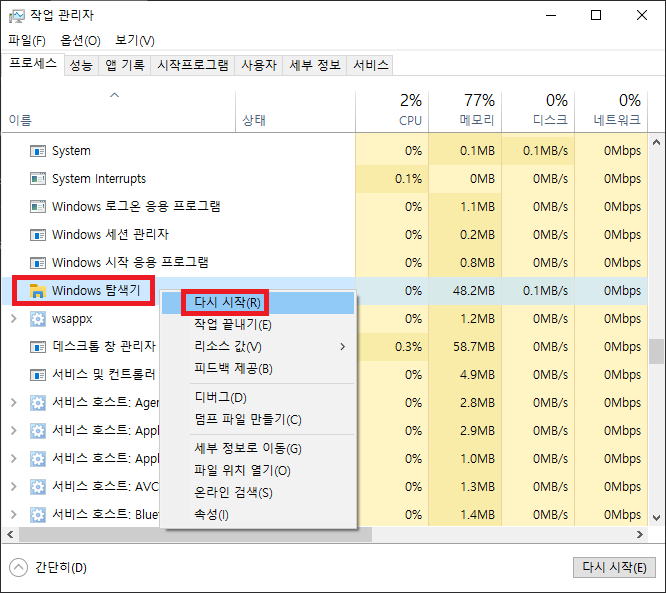The image size is (666, 593).
Task: Click the 서비스 호스트: Ager gear icon
Action: [x=38, y=403]
